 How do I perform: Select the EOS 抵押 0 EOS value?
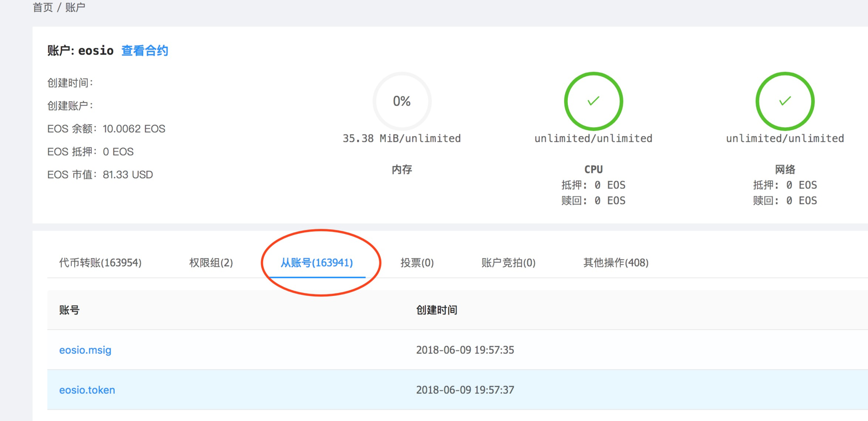pos(118,152)
